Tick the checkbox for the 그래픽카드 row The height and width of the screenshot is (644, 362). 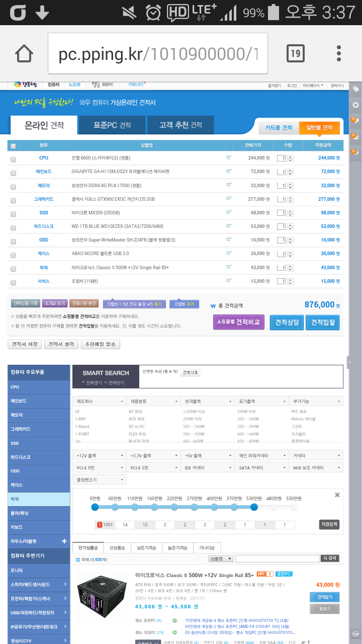[14, 200]
